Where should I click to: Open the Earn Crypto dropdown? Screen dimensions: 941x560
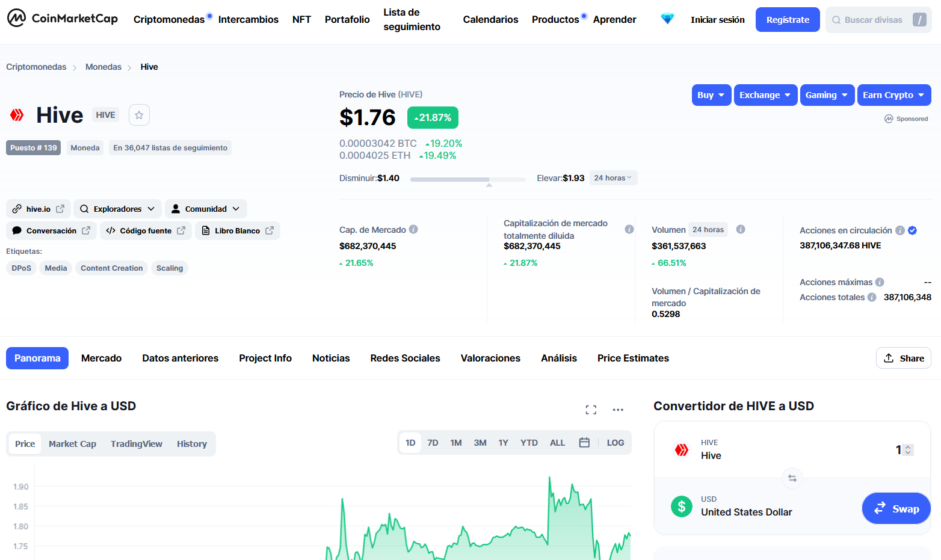pos(894,95)
